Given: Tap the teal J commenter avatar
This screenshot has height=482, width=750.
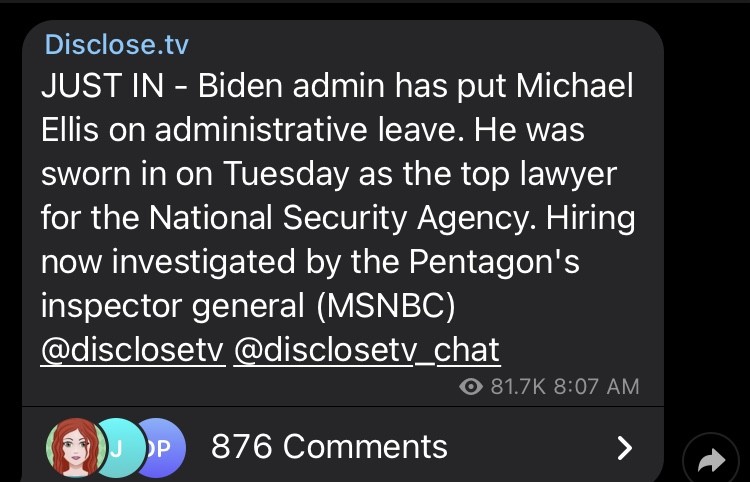Looking at the screenshot, I should (x=117, y=446).
